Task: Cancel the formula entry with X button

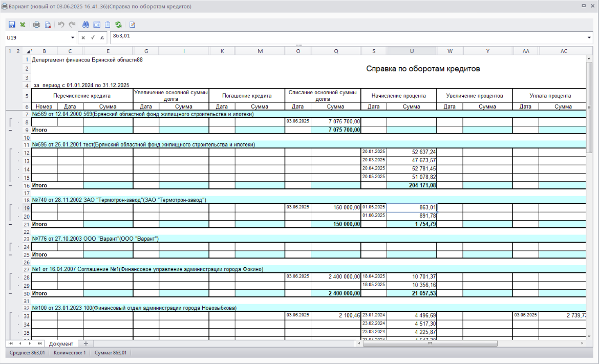Action: tap(83, 37)
